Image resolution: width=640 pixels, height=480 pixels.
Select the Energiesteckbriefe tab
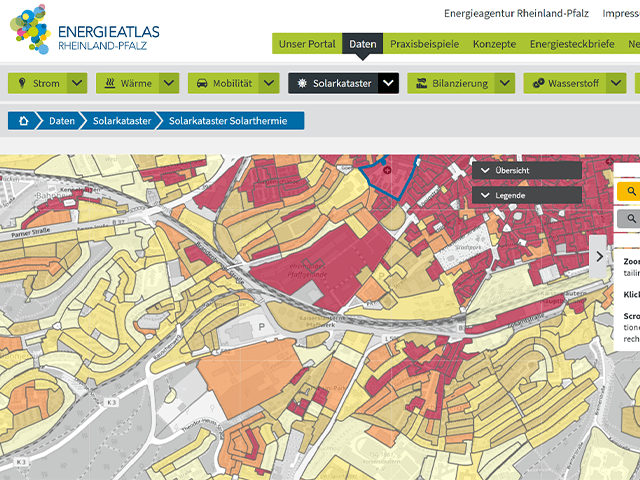(x=572, y=44)
